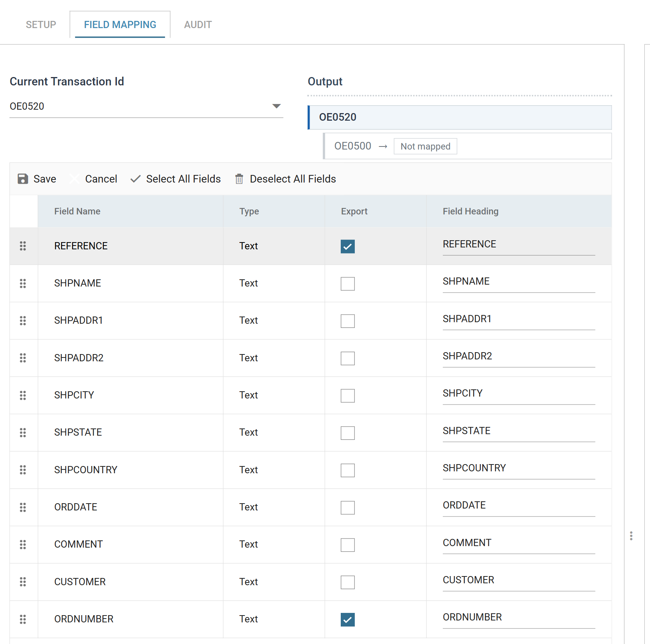Click the Field Name column header
Viewport: 650px width, 644px height.
coord(131,211)
